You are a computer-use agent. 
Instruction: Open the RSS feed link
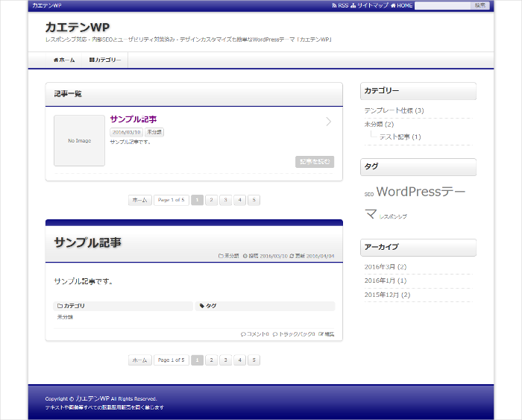tap(340, 5)
